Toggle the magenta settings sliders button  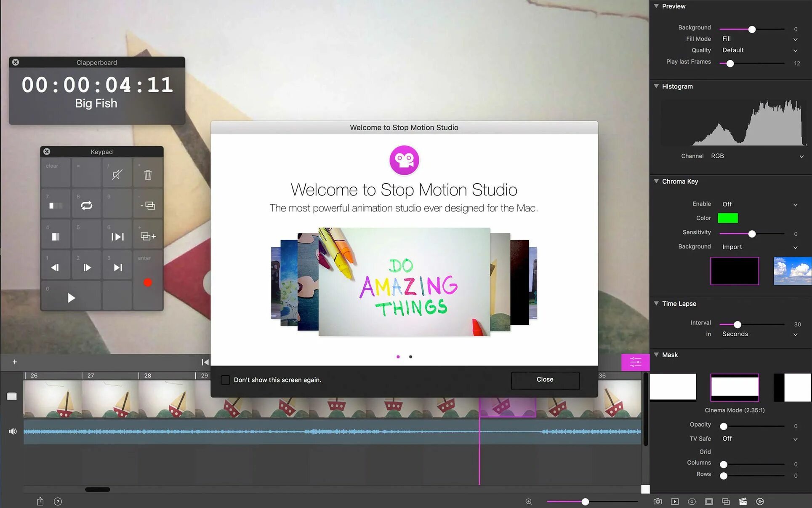(635, 362)
